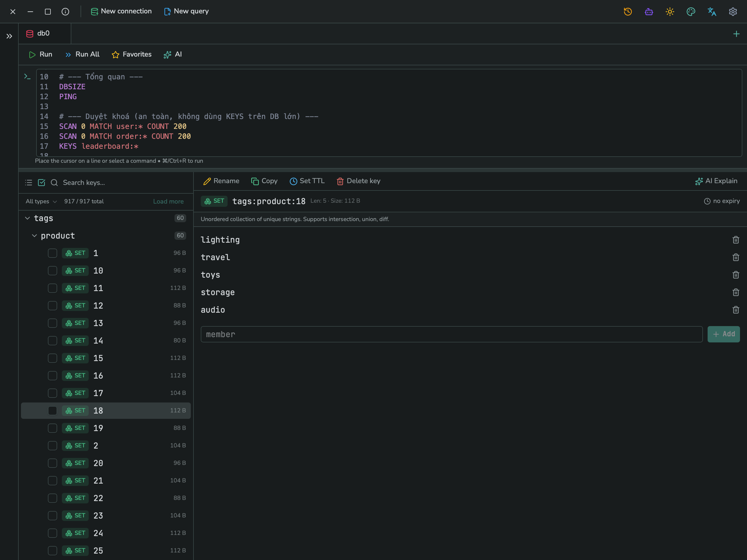Image resolution: width=747 pixels, height=560 pixels.
Task: Click the no expiry clock indicator
Action: point(722,201)
